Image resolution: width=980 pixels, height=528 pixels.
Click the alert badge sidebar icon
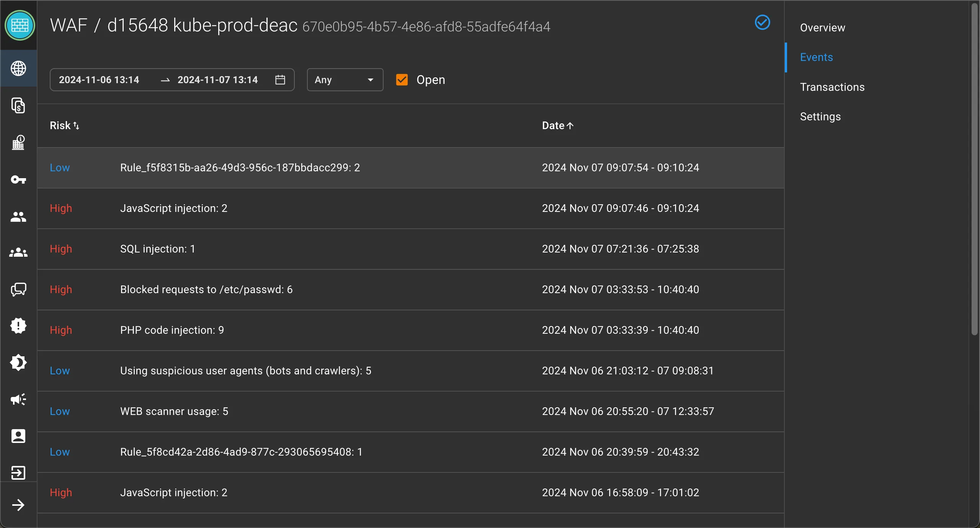point(18,326)
